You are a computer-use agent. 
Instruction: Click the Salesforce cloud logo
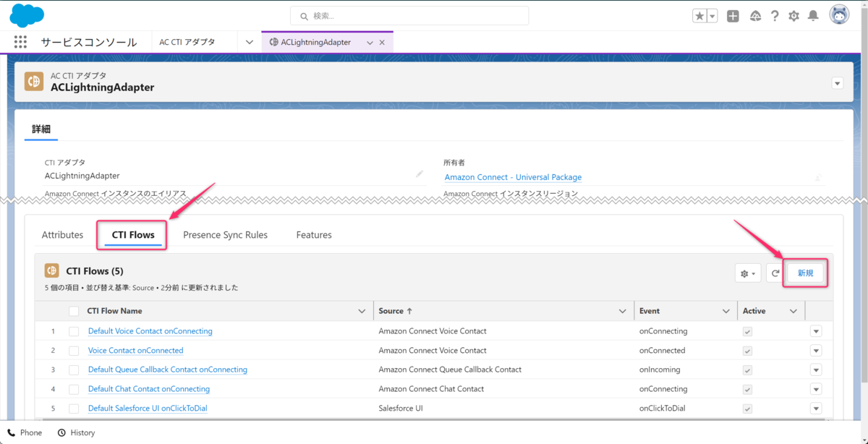tap(27, 14)
